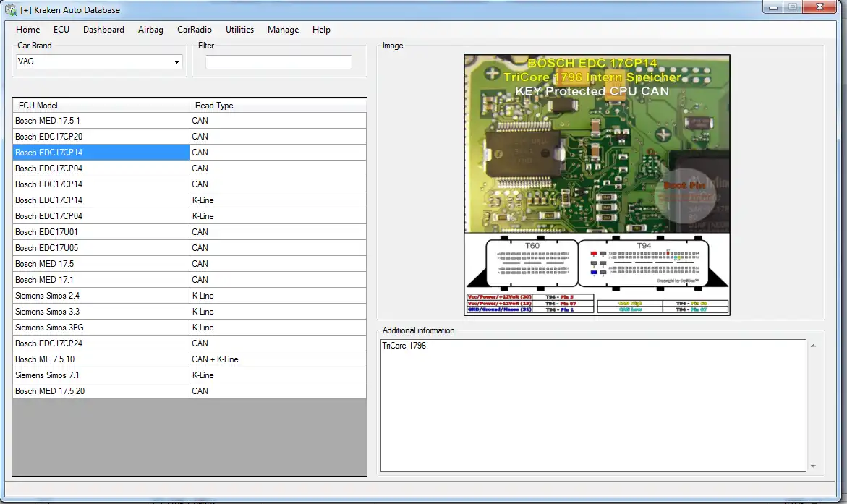Open the Airbag menu
This screenshot has height=504, width=847.
pos(150,30)
